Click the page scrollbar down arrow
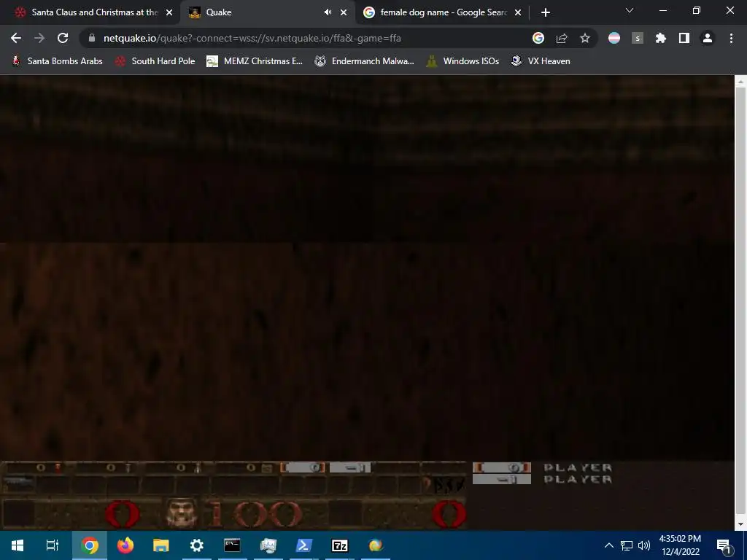Viewport: 747px width, 560px height. click(741, 524)
